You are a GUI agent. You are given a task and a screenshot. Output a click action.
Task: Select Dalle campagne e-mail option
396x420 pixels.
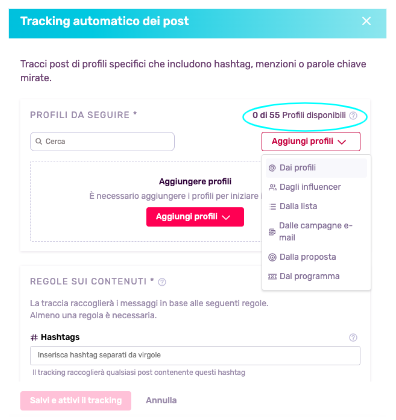tap(316, 232)
